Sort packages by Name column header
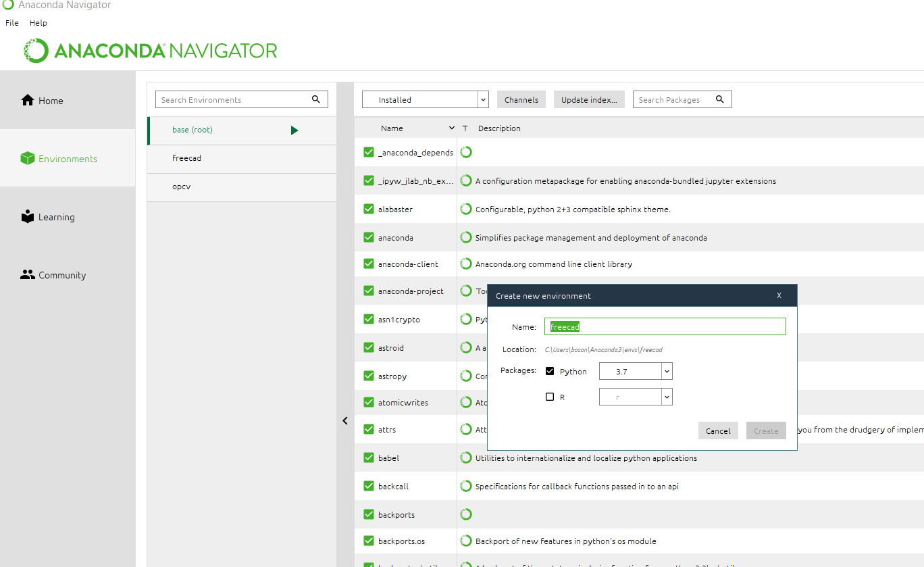 pyautogui.click(x=392, y=128)
